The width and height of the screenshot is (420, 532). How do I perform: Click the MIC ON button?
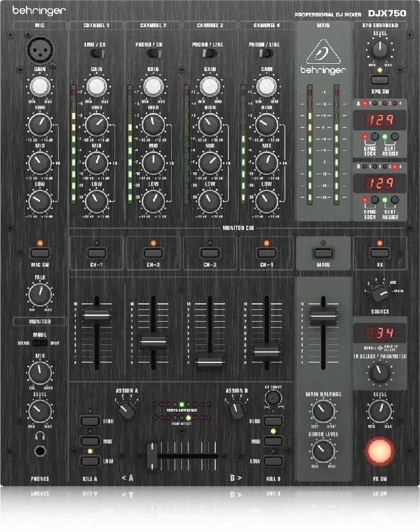tap(40, 253)
